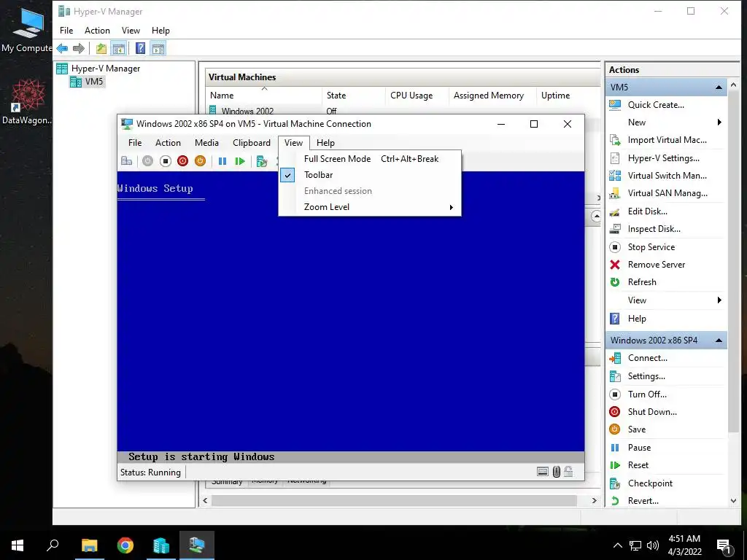This screenshot has width=747, height=560.
Task: Click the Turn Off square icon in VM toolbar
Action: [x=166, y=161]
